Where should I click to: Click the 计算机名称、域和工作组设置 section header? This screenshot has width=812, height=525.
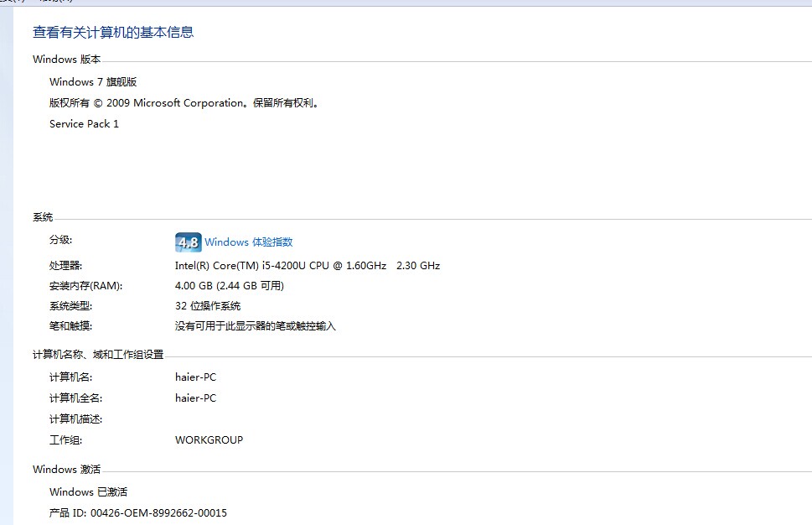click(98, 355)
